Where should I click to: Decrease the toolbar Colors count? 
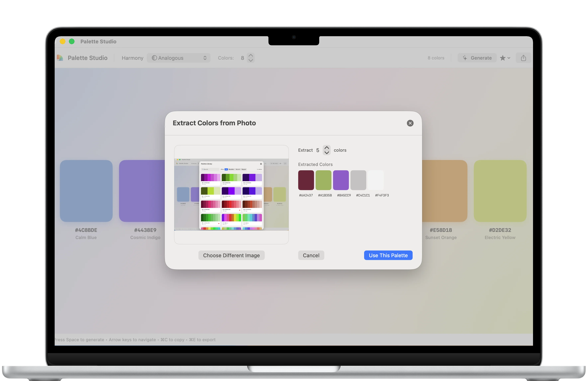[x=250, y=60]
